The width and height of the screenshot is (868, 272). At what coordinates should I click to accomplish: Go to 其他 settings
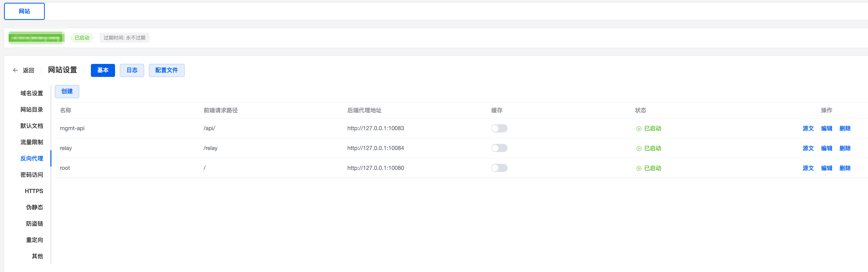[x=37, y=256]
